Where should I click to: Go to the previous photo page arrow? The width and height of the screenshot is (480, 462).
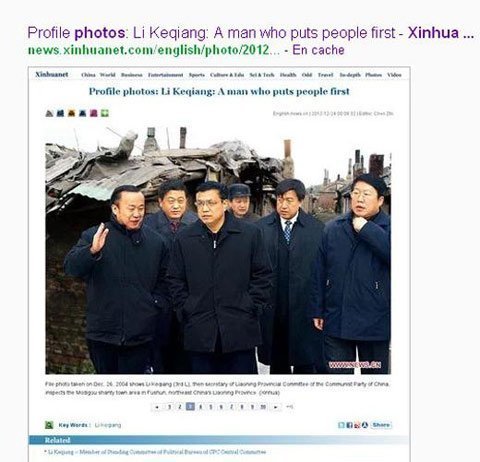[157, 407]
